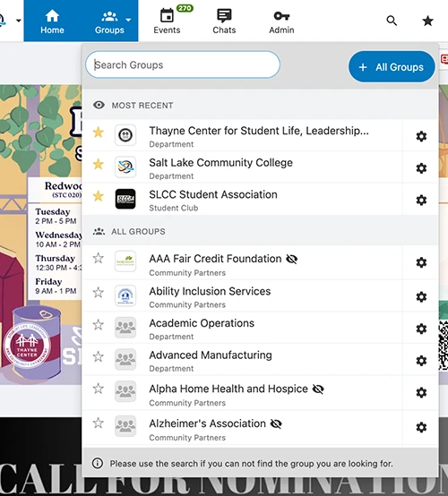Favorite Ability Inclusion Services star
Viewport: 448px width, 496px height.
(x=99, y=292)
